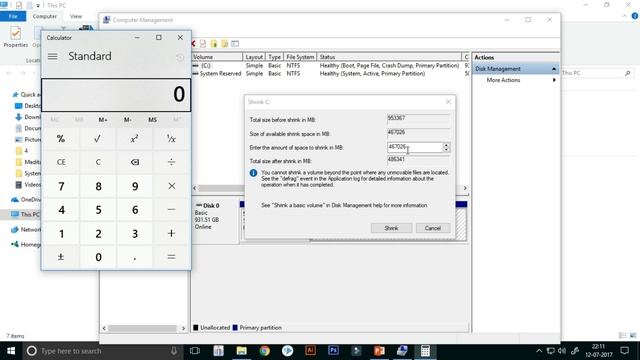Click the decimal point key in Calculator
This screenshot has width=640, height=360.
coord(135,257)
